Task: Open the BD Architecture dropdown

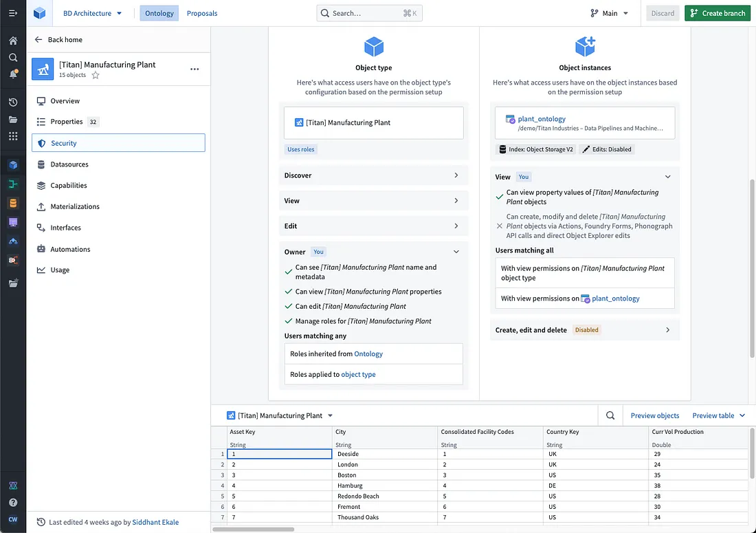Action: pyautogui.click(x=92, y=13)
